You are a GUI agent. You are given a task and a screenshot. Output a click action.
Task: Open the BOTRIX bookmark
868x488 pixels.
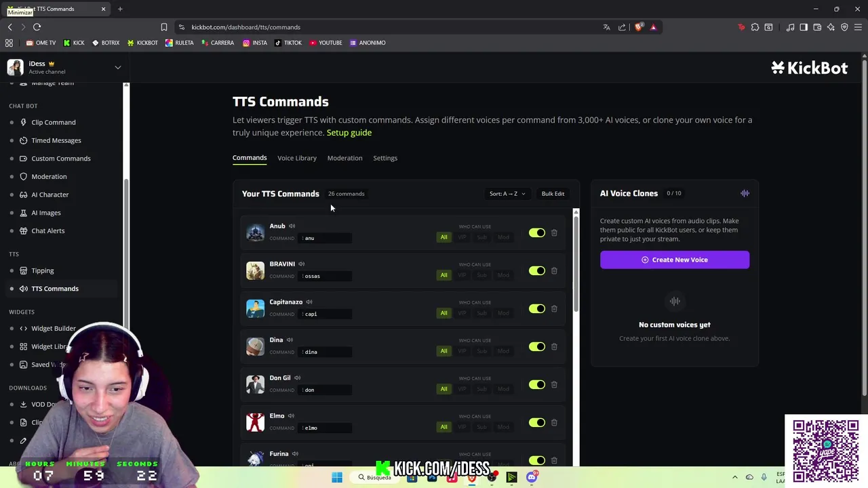(x=106, y=43)
